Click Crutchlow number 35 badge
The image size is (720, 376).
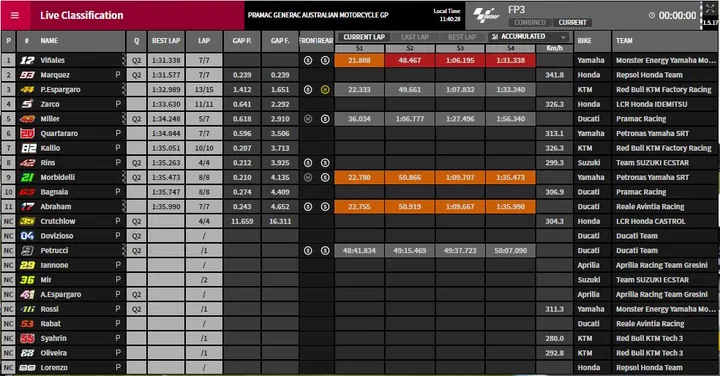[27, 221]
